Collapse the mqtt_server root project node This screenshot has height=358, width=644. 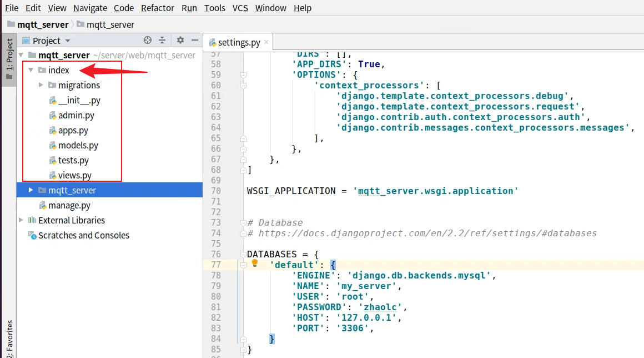tap(21, 55)
